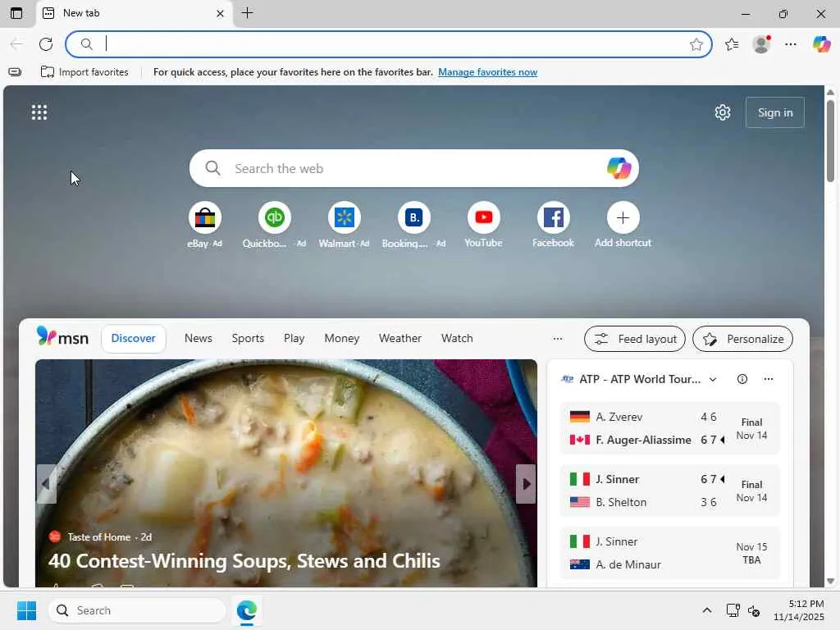
Task: Open the Sinner vs de Minaur match
Action: coord(669,553)
